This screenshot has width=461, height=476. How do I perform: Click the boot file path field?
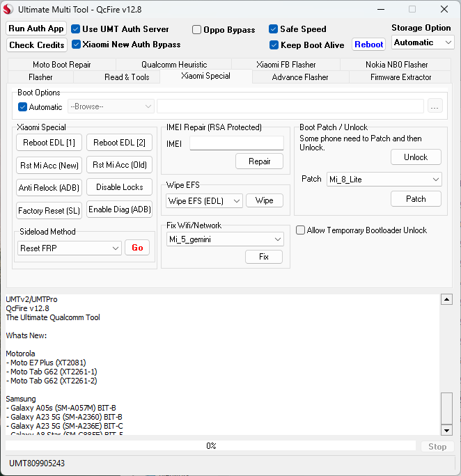pos(290,106)
